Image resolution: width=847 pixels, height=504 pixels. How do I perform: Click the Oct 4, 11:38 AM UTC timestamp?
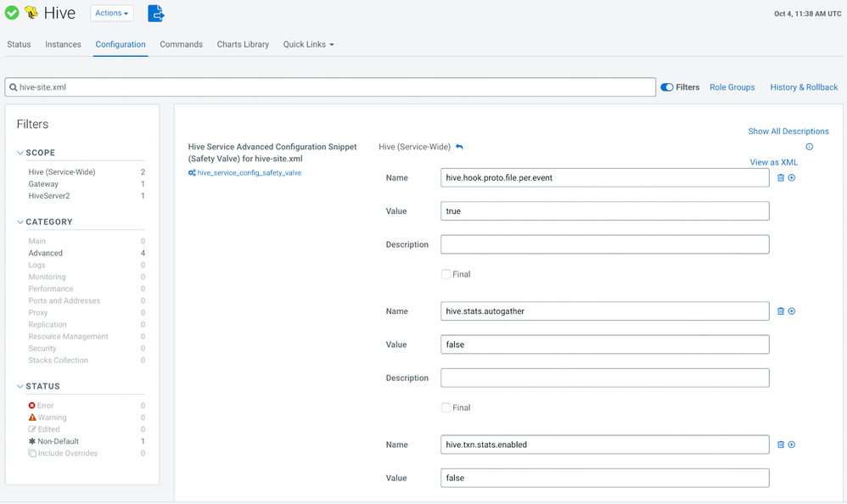point(808,14)
